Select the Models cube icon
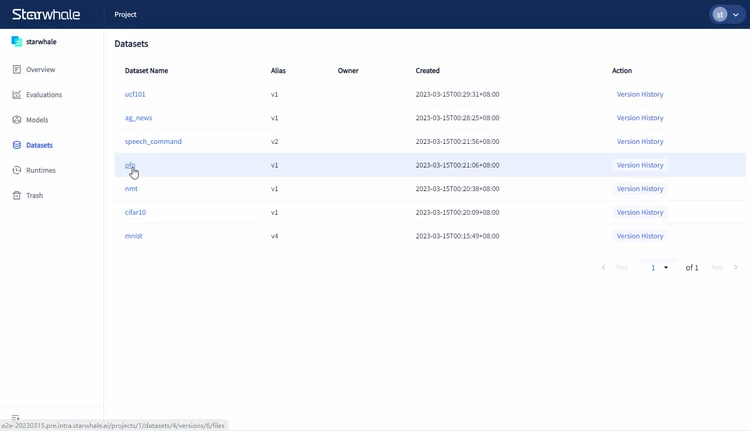This screenshot has height=431, width=750. pos(17,120)
